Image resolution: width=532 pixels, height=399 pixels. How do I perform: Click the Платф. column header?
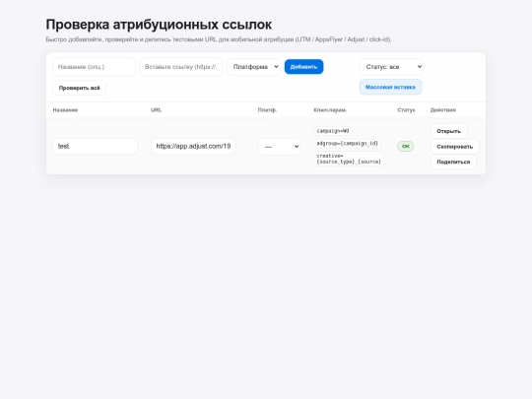pos(267,110)
